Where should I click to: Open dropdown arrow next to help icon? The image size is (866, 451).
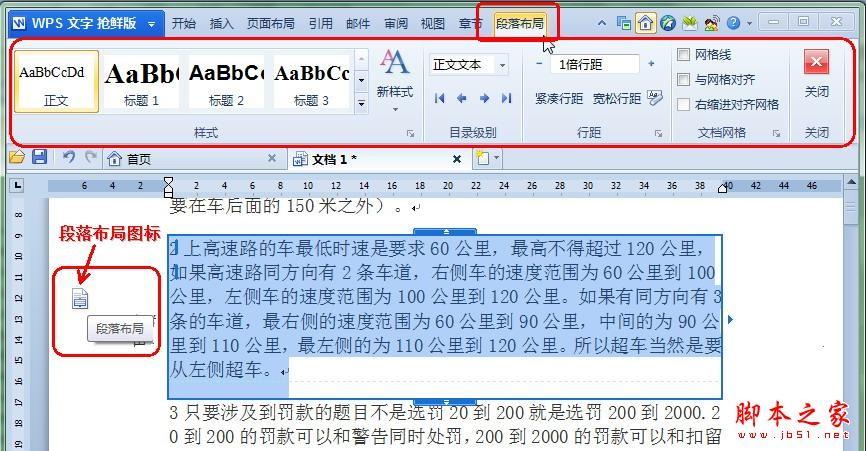(x=749, y=24)
